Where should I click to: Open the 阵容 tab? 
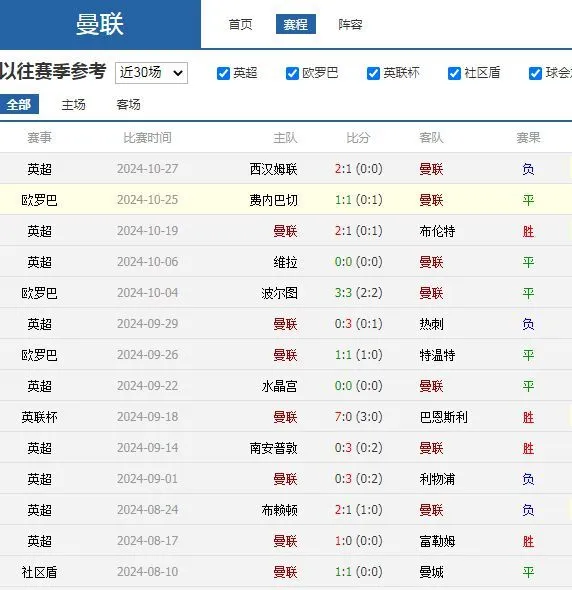(350, 24)
